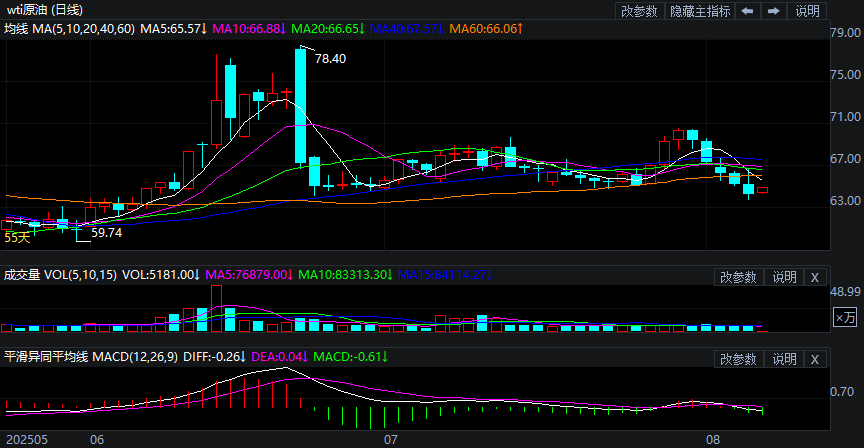Click the 成交量 VOL(5,10,15) label

(x=60, y=274)
